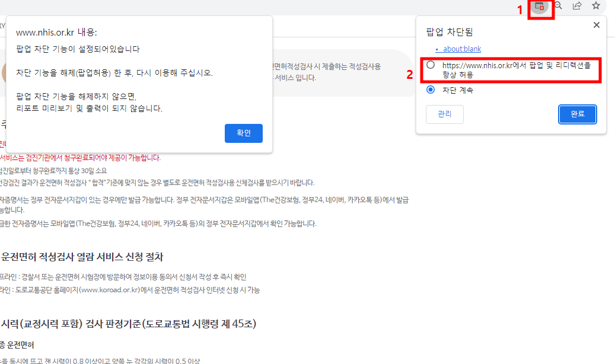Click the magnifier zoom icon in toolbar
Screen dimensions: 615x364
tap(558, 5)
